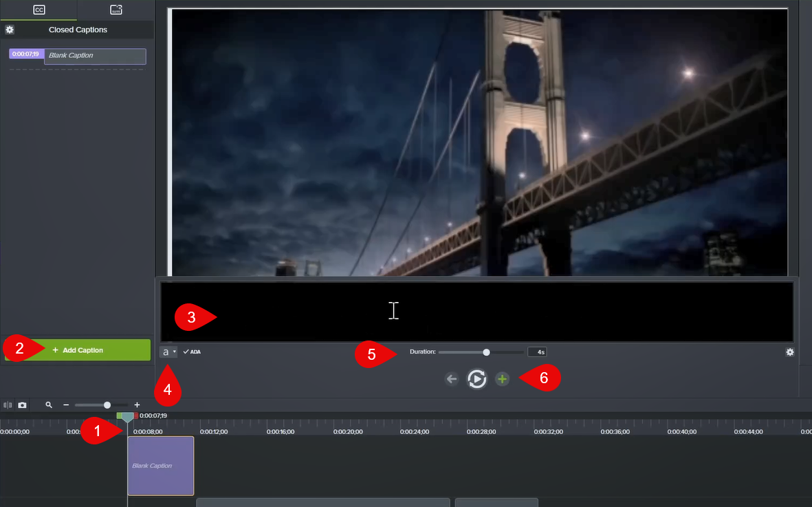This screenshot has width=812, height=507.
Task: Click the camera snapshot icon
Action: (23, 405)
